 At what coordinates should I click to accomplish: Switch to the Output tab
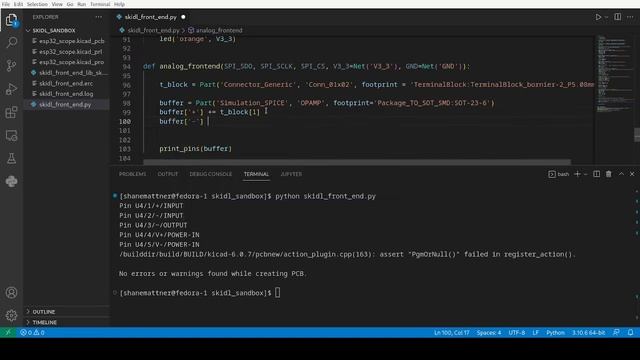(x=168, y=174)
